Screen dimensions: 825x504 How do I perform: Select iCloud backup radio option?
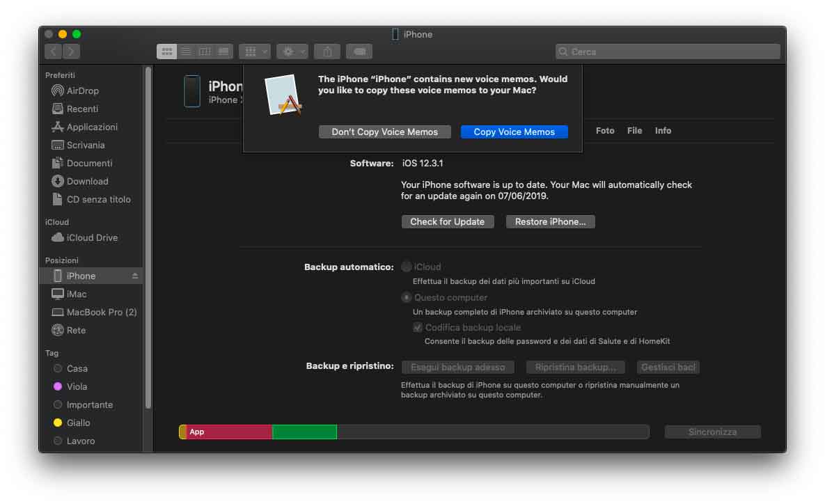[x=406, y=267]
